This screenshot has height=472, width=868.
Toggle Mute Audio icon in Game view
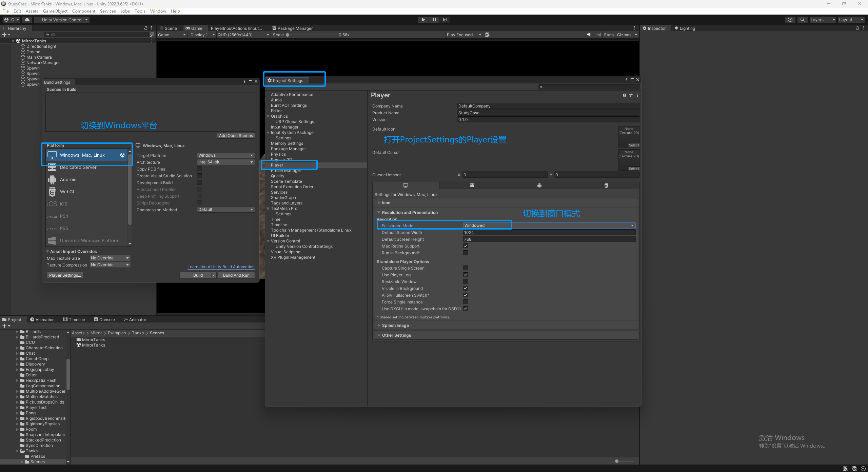589,35
